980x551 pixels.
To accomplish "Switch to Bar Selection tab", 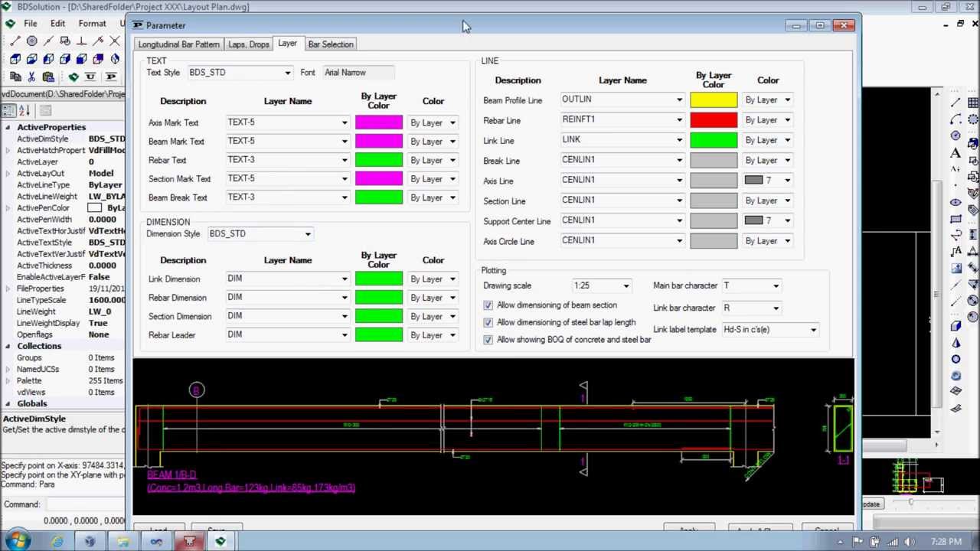I will coord(331,44).
